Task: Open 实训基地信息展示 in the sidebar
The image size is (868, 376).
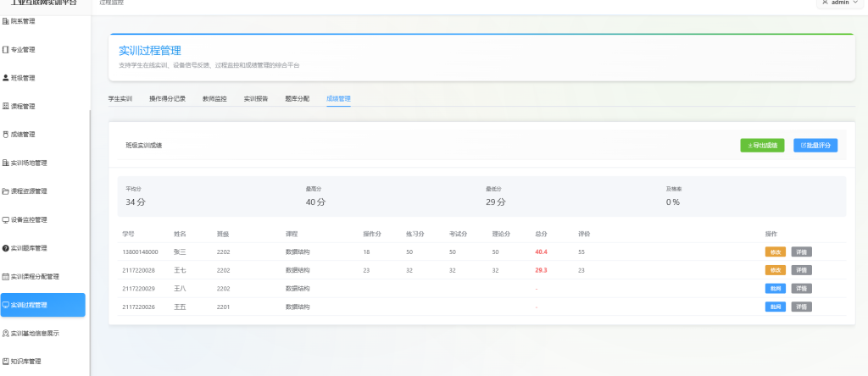Action: (34, 334)
